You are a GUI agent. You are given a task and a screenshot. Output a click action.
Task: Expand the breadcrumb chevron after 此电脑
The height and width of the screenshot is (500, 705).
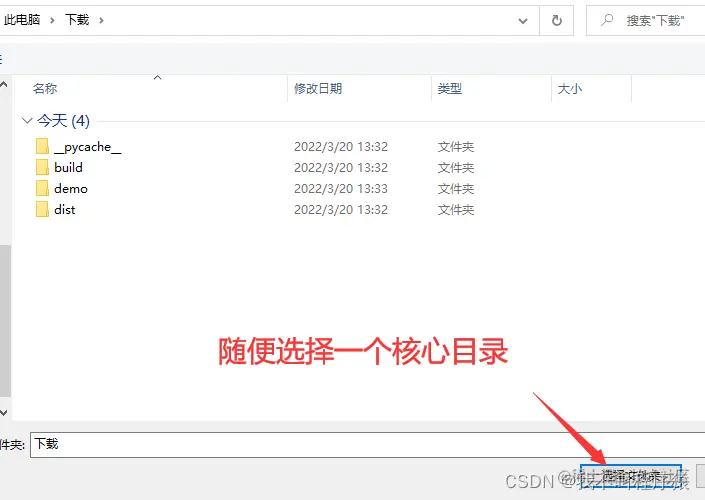point(52,20)
